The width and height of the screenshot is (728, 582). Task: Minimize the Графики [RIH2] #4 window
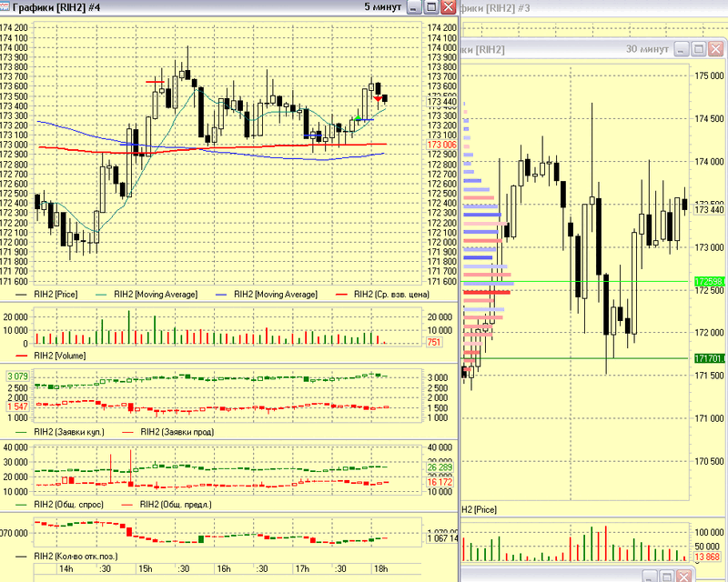(414, 7)
